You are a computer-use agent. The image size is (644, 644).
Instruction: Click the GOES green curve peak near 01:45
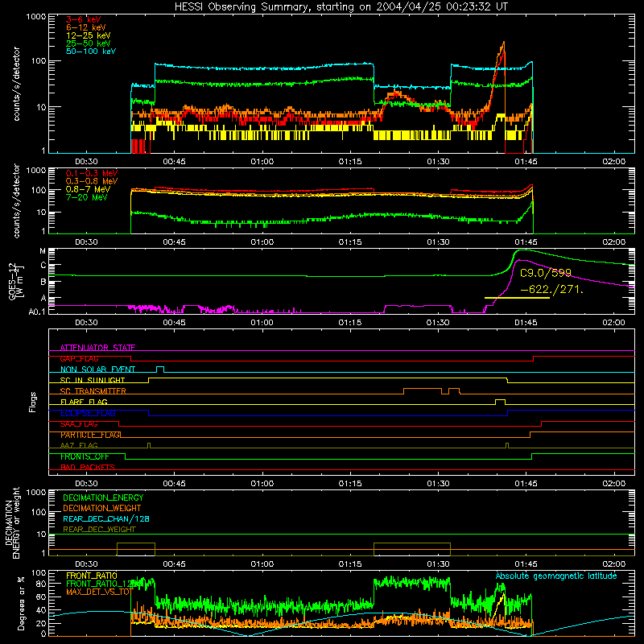[522, 250]
